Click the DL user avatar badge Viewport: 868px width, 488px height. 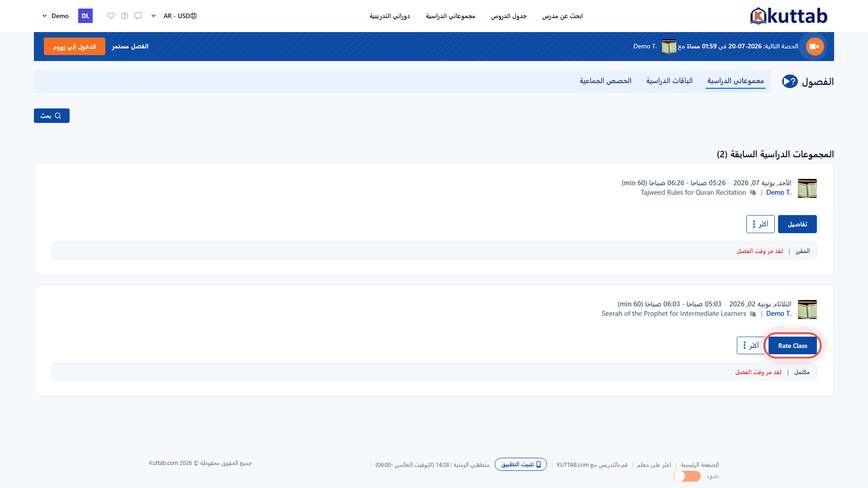click(85, 16)
